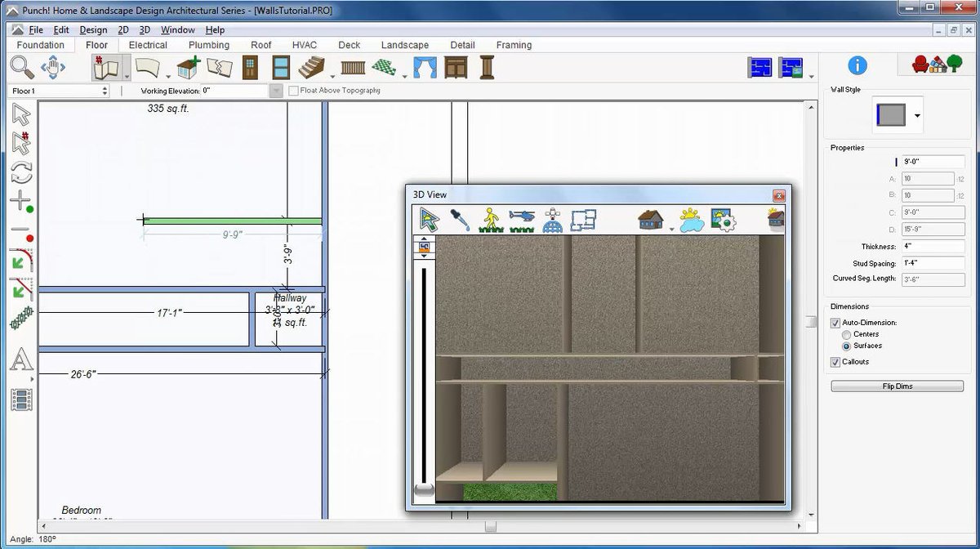The height and width of the screenshot is (549, 980).
Task: Open the Design menu
Action: (93, 29)
